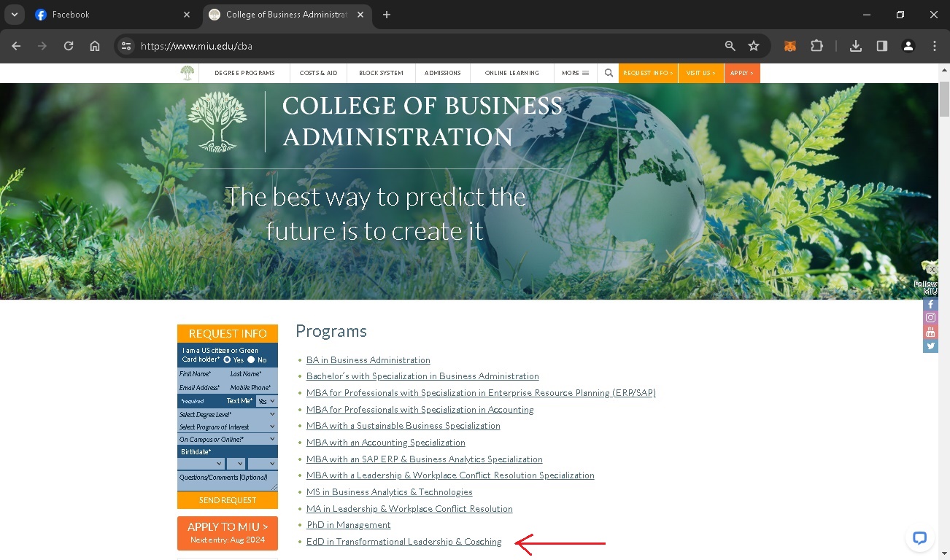
Task: Expand the Select Degree Level dropdown
Action: [228, 414]
